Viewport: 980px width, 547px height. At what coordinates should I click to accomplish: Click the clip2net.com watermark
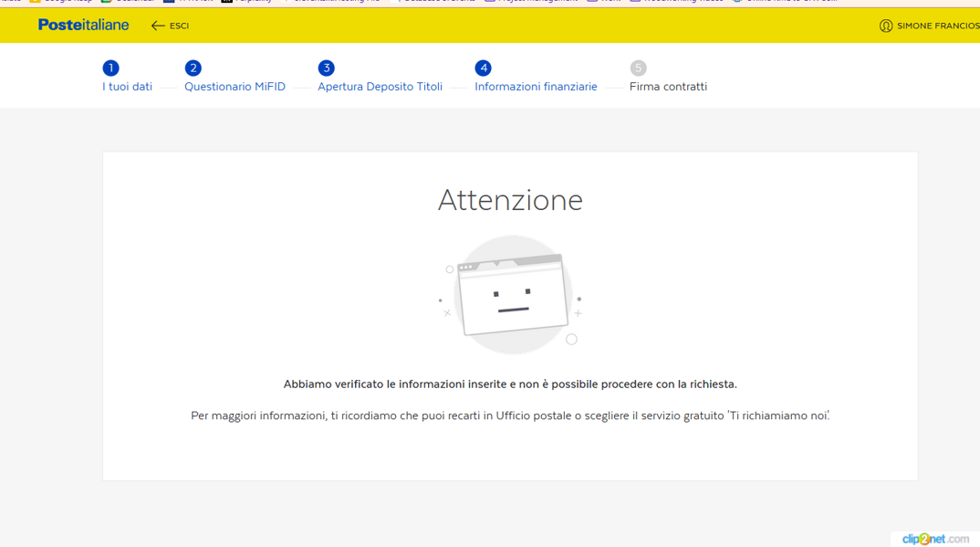coord(934,539)
